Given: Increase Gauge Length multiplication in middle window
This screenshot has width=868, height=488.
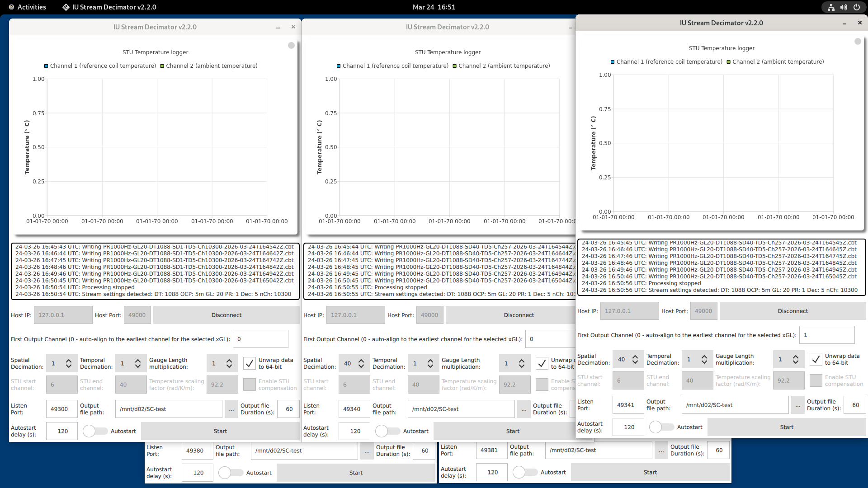Looking at the screenshot, I should click(x=522, y=361).
